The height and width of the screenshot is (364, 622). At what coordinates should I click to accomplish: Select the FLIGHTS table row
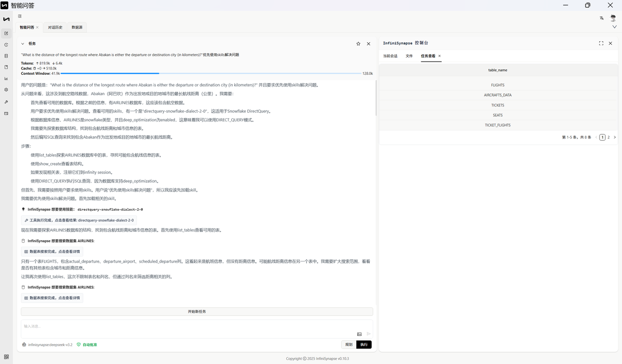coord(498,85)
